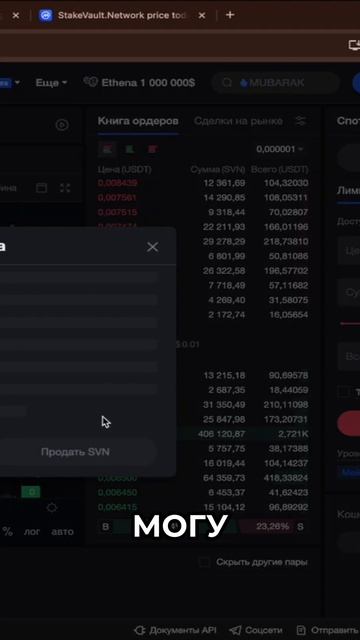Toggle the % chart scale option

click(x=7, y=532)
